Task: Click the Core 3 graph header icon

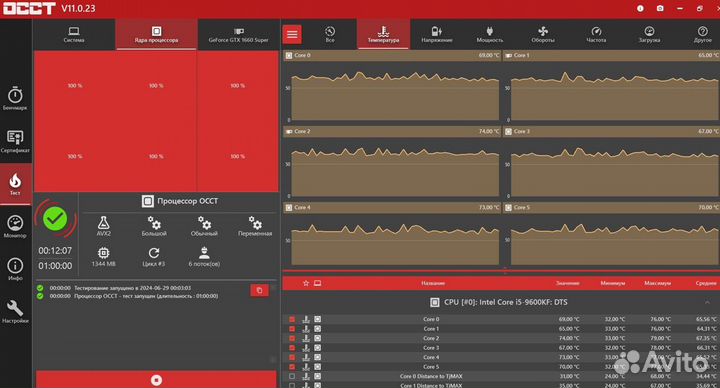Action: [x=508, y=131]
